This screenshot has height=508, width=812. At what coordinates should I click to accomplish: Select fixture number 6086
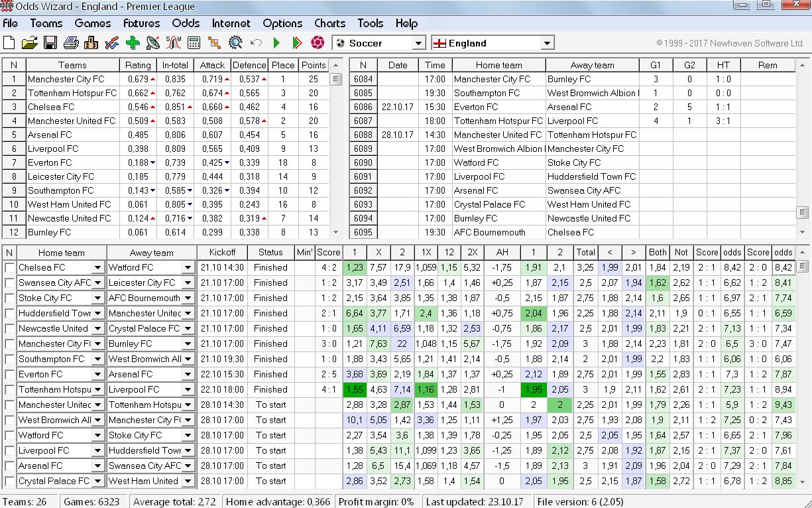pyautogui.click(x=363, y=107)
